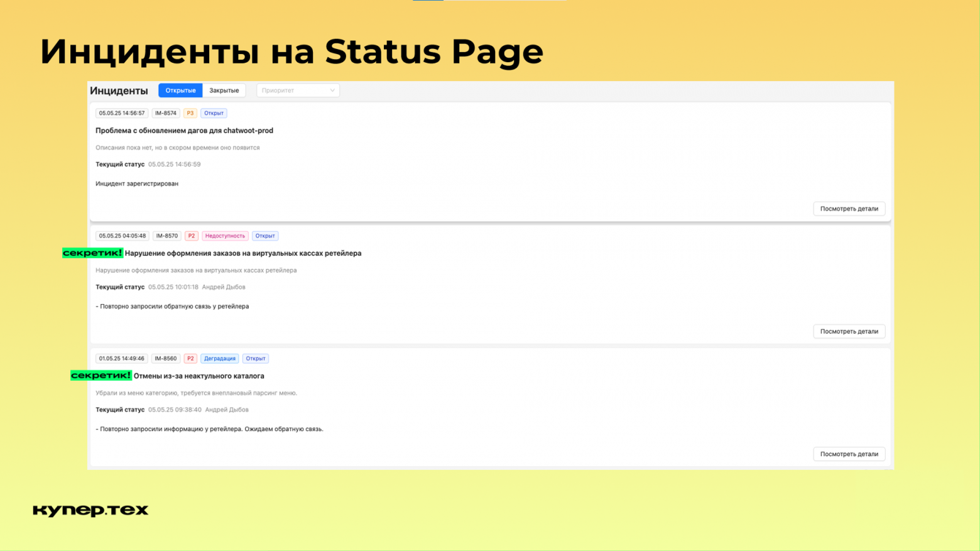This screenshot has width=980, height=551.
Task: Select the Деградация badge on IM-8560
Action: tap(220, 358)
